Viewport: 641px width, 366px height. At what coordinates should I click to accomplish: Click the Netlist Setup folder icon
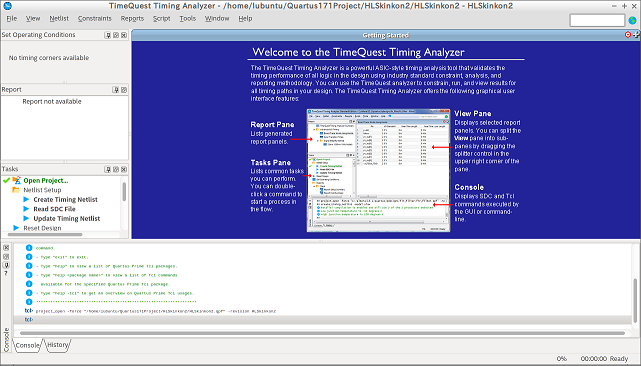point(16,190)
